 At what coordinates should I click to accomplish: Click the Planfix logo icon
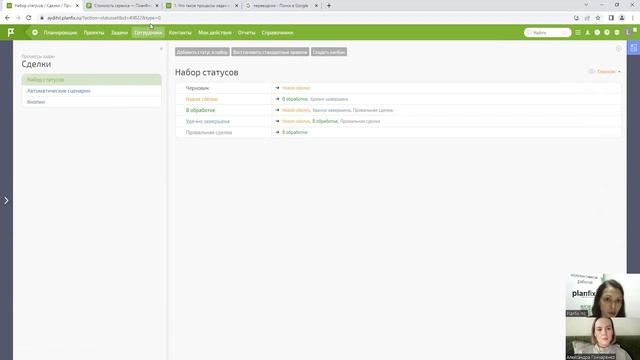(x=11, y=32)
